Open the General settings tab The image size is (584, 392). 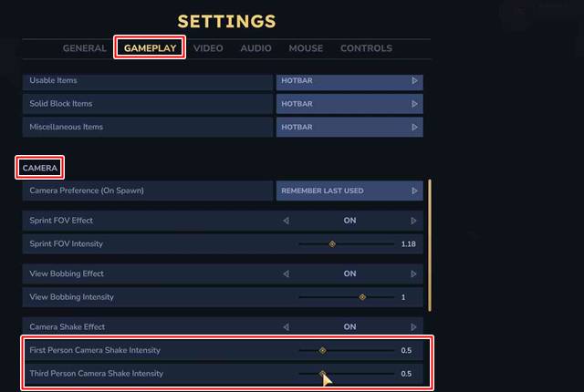[85, 48]
